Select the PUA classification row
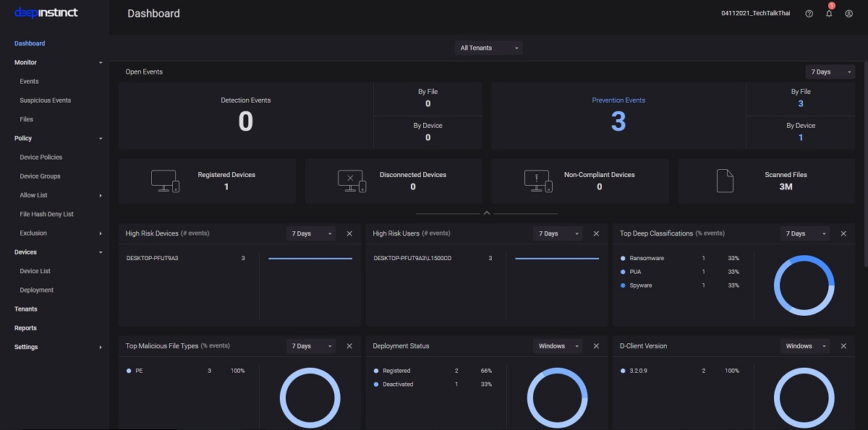868x430 pixels. point(680,272)
